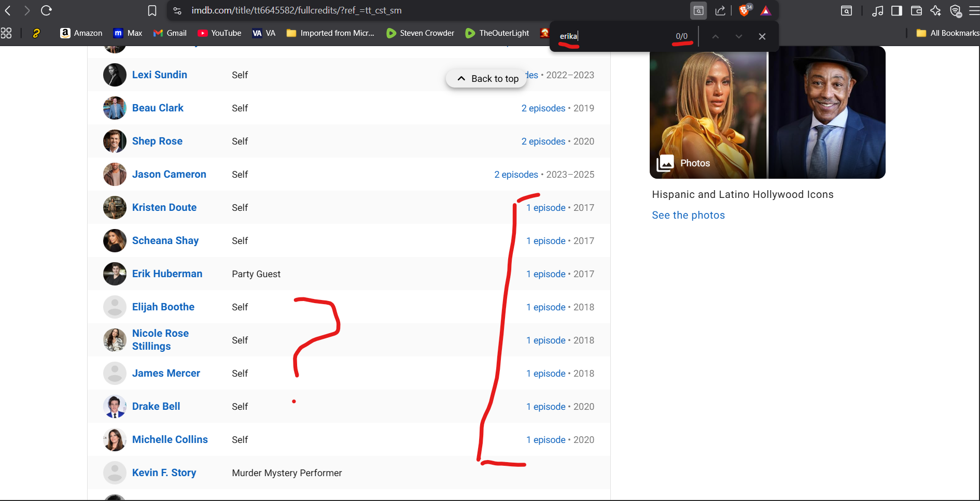Image resolution: width=980 pixels, height=501 pixels.
Task: Open Drake Bell's profile link
Action: click(156, 406)
